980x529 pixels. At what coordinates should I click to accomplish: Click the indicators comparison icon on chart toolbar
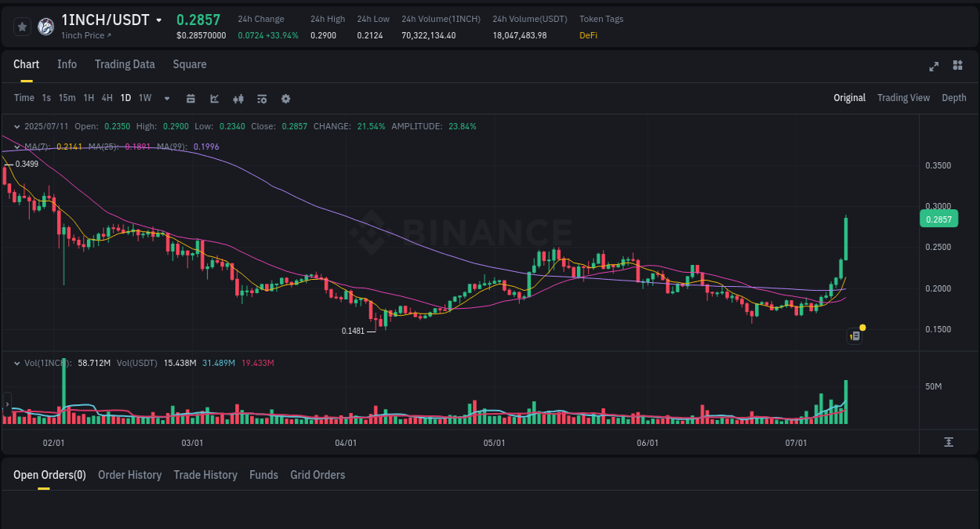tap(238, 98)
